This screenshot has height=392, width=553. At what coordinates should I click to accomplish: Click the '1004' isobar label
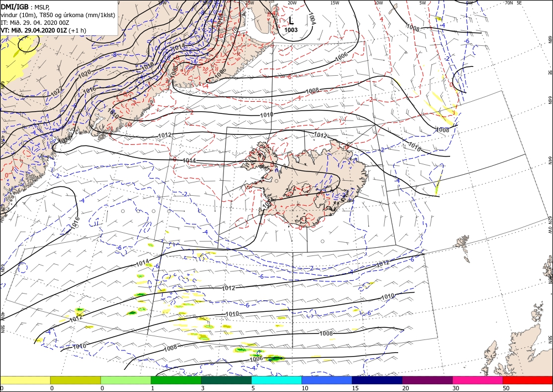pos(312,18)
